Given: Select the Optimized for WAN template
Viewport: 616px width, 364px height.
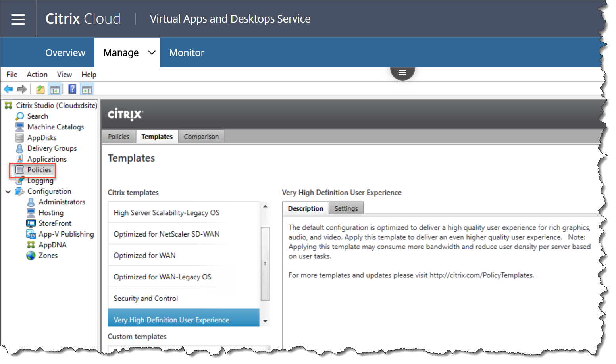Looking at the screenshot, I should point(184,256).
